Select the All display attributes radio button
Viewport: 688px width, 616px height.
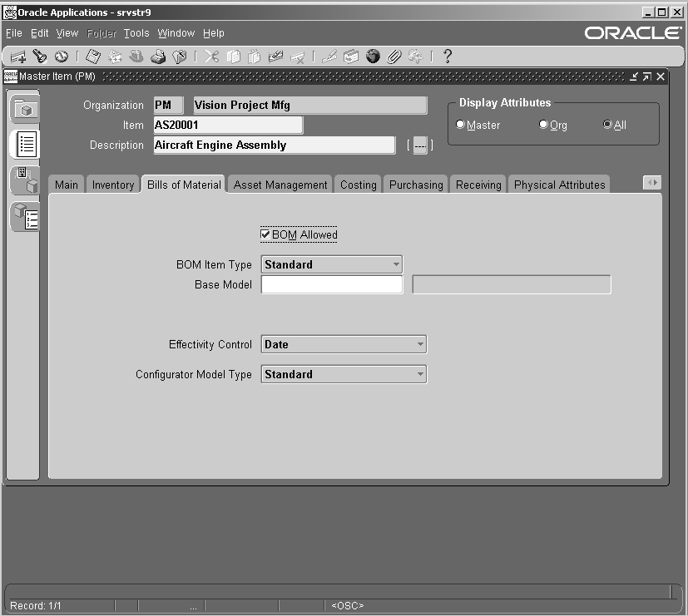[607, 125]
